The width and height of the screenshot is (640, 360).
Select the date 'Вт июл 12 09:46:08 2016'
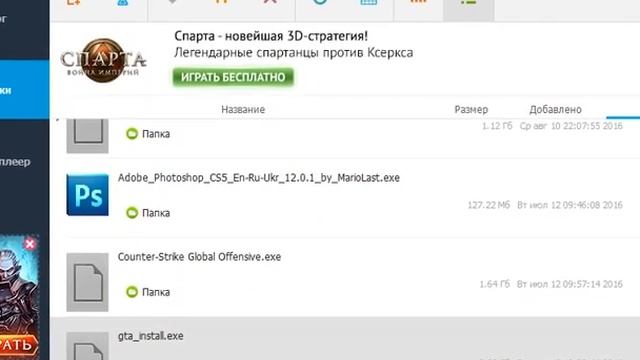570,205
